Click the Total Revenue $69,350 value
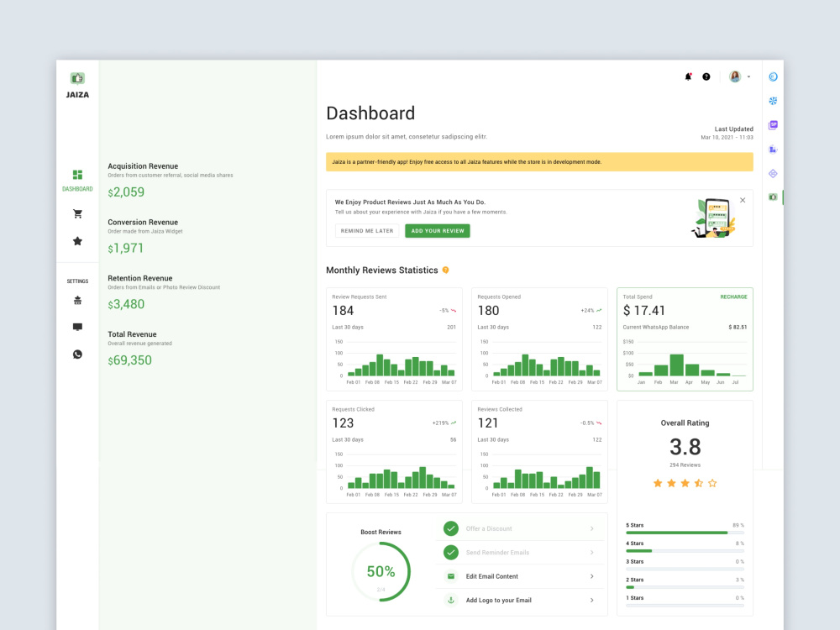 pyautogui.click(x=129, y=360)
